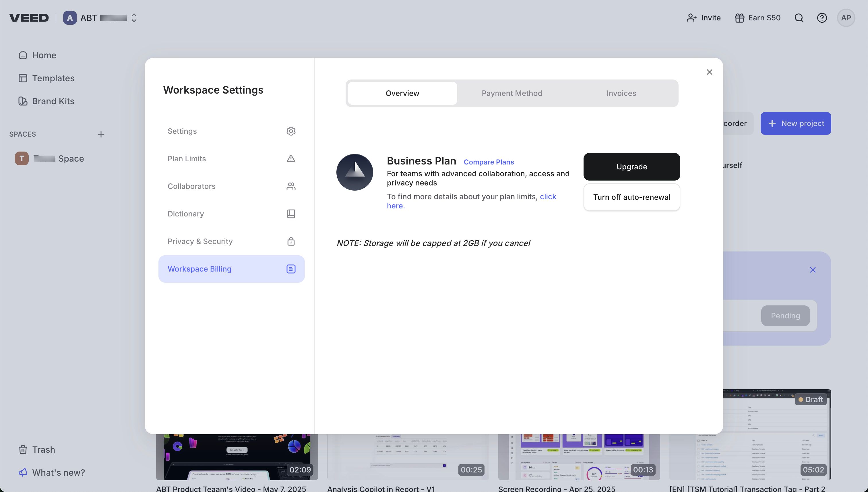The height and width of the screenshot is (492, 868).
Task: Open search with magnifier icon
Action: point(799,18)
